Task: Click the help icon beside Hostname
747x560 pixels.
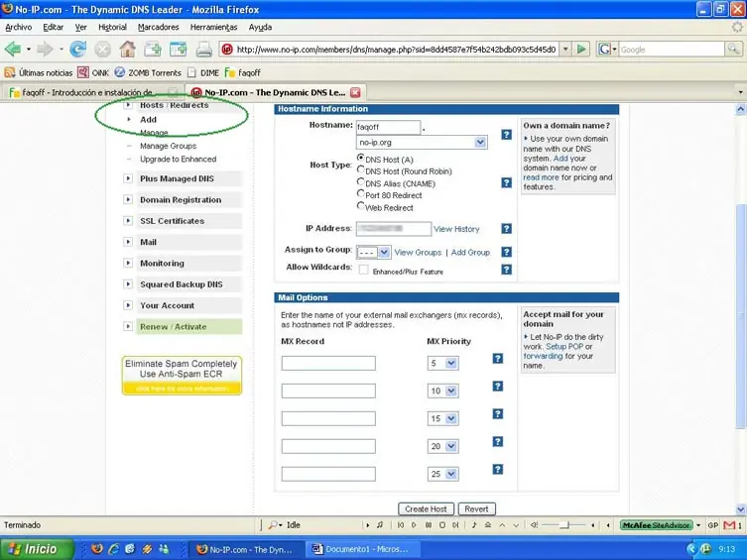Action: click(506, 135)
